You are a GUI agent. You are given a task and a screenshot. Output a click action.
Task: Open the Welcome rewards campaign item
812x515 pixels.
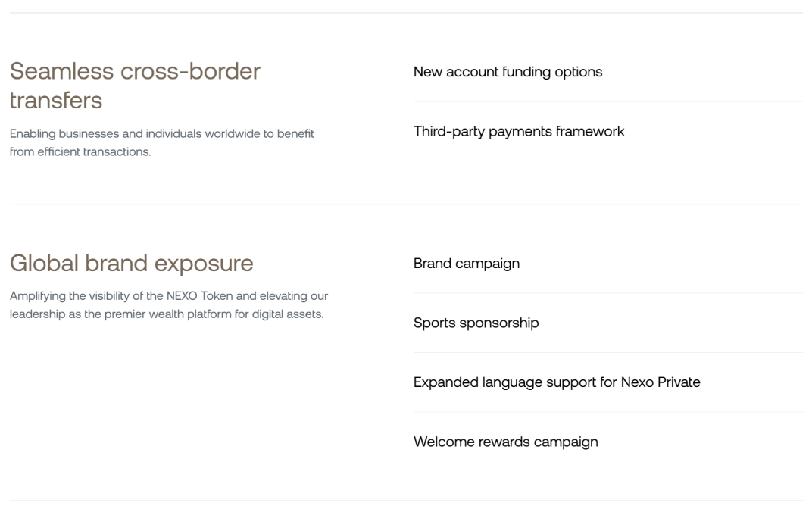click(x=505, y=442)
